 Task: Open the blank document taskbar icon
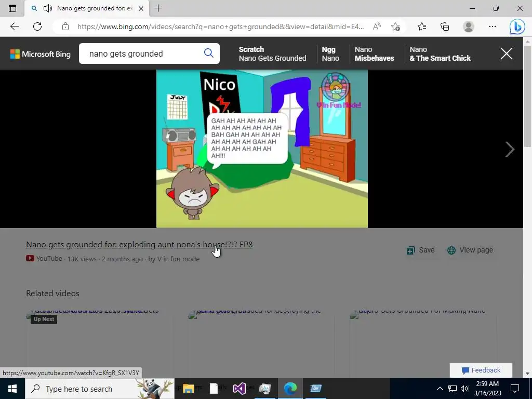click(214, 389)
